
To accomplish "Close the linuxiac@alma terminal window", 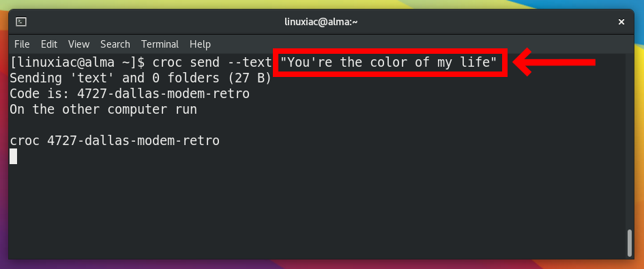I will click(x=621, y=22).
